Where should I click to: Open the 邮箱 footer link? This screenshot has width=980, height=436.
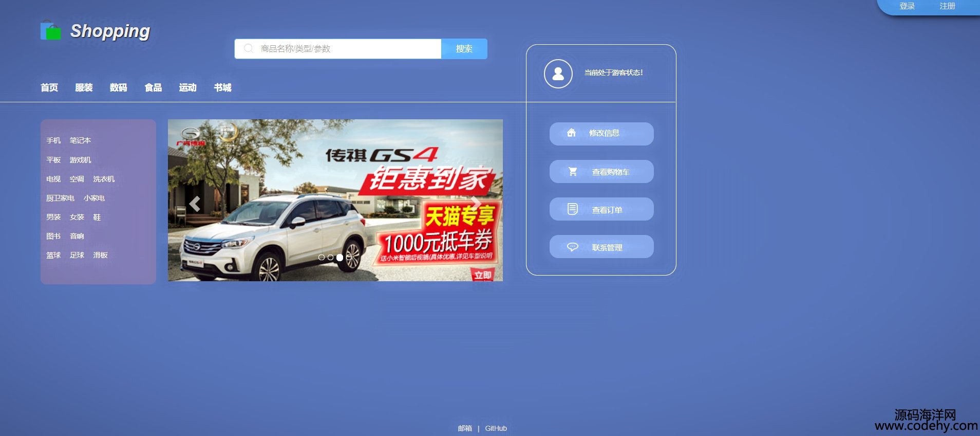pos(465,428)
